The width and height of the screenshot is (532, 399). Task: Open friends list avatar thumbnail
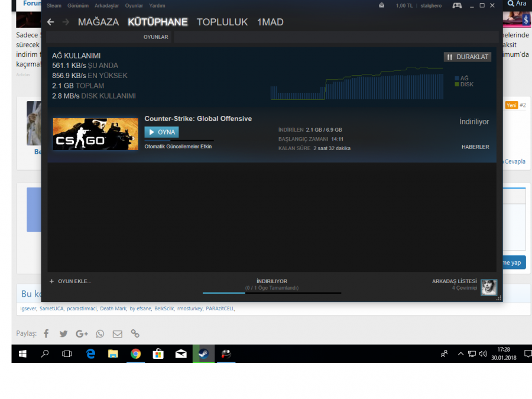pos(489,287)
